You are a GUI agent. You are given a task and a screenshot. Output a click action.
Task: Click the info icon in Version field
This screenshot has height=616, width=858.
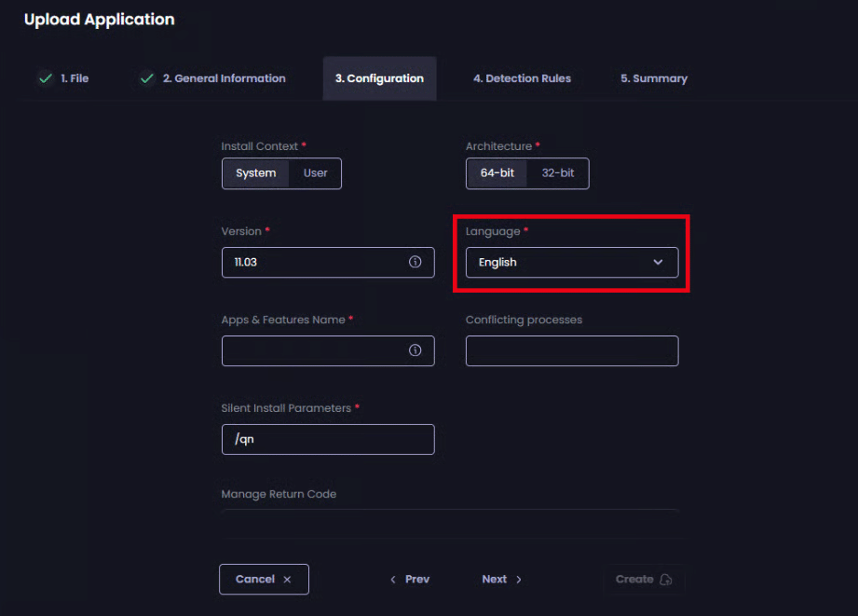click(415, 262)
